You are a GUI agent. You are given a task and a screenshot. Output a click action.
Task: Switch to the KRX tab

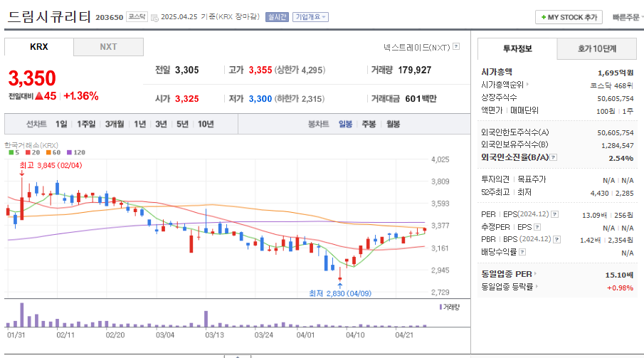[x=39, y=47]
